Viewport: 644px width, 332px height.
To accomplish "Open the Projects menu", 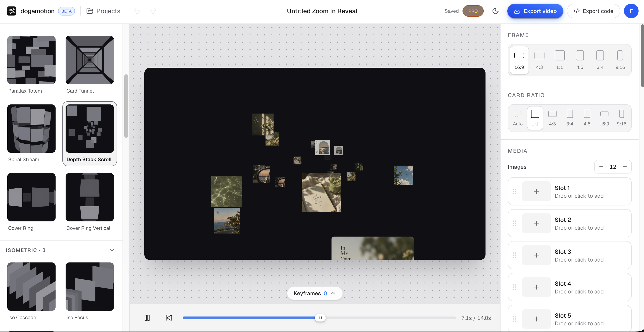I will pos(103,11).
